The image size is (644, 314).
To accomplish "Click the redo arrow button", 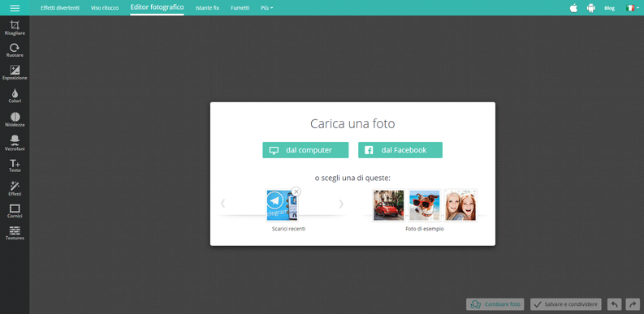I will (x=632, y=304).
